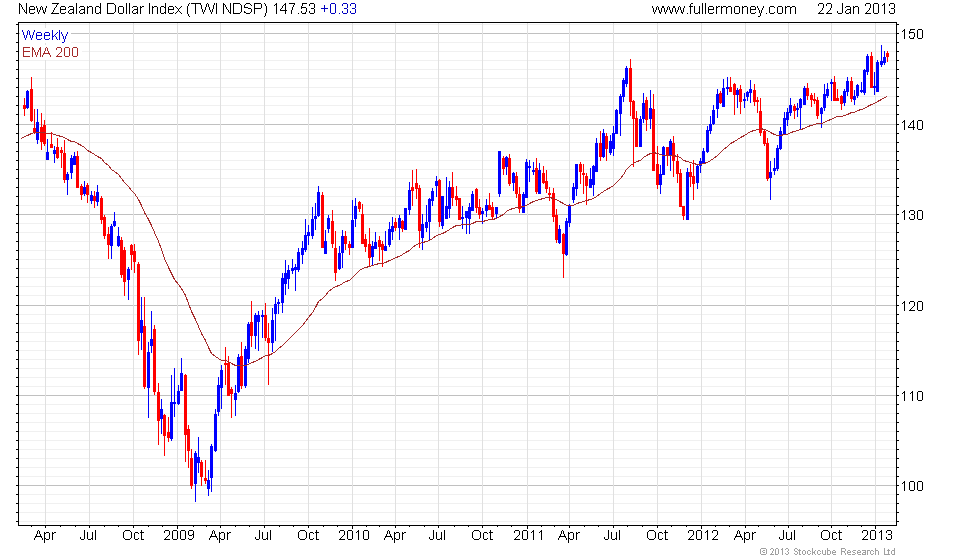
Task: Select the 'EMA 200' legend label
Action: [50, 52]
